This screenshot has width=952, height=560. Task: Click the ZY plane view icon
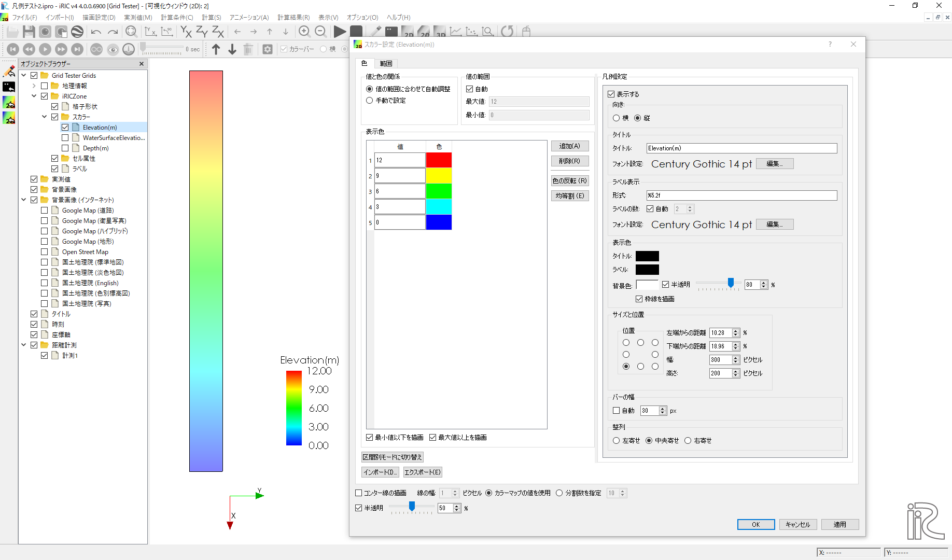tap(202, 32)
